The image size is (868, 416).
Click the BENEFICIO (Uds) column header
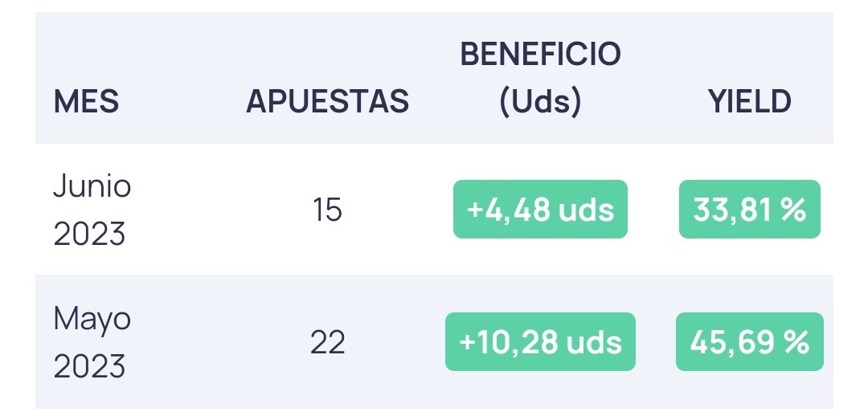pos(540,78)
